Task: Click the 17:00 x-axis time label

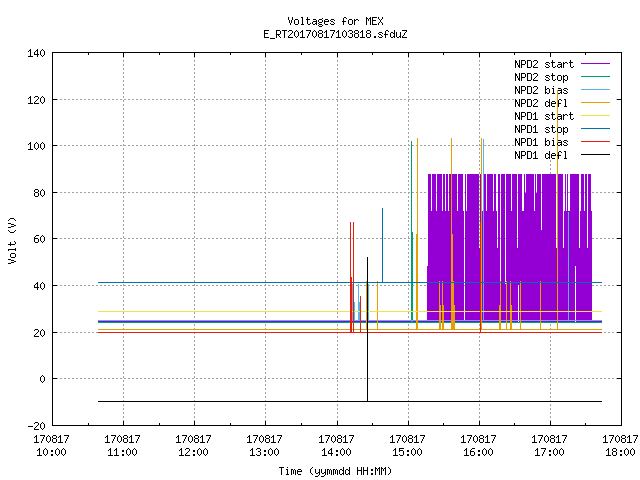Action: 549,452
